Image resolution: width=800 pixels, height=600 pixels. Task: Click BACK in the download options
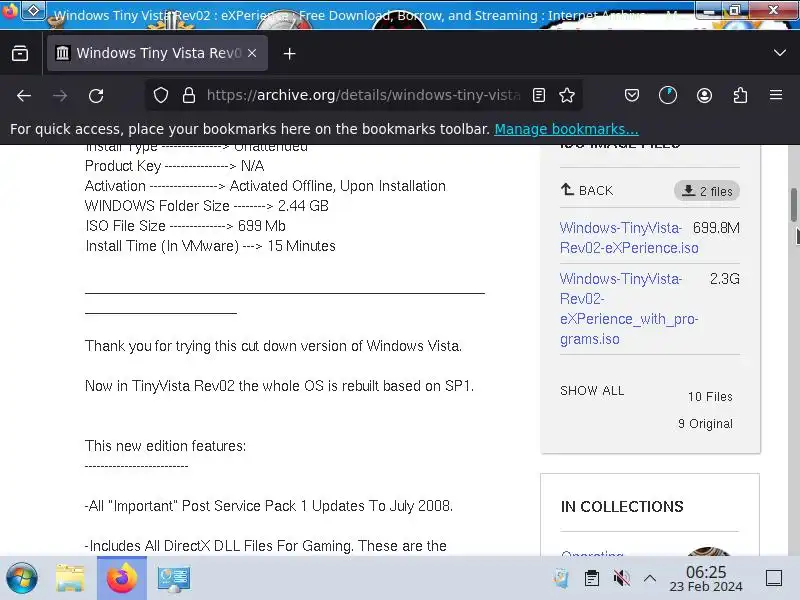click(x=587, y=190)
